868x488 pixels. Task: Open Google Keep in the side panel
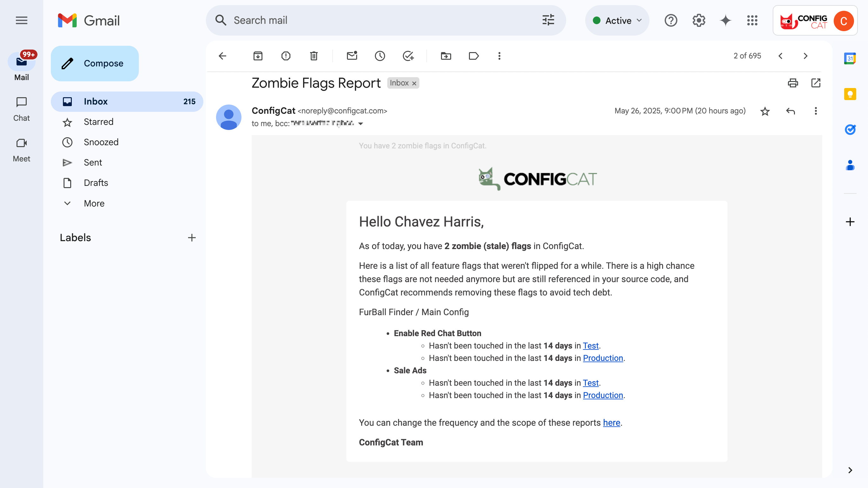coord(850,94)
